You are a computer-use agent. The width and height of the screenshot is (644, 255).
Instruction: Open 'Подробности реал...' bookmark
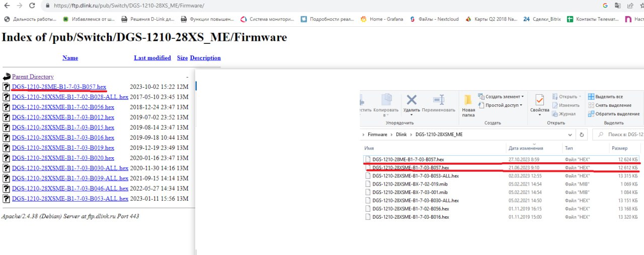[x=327, y=19]
